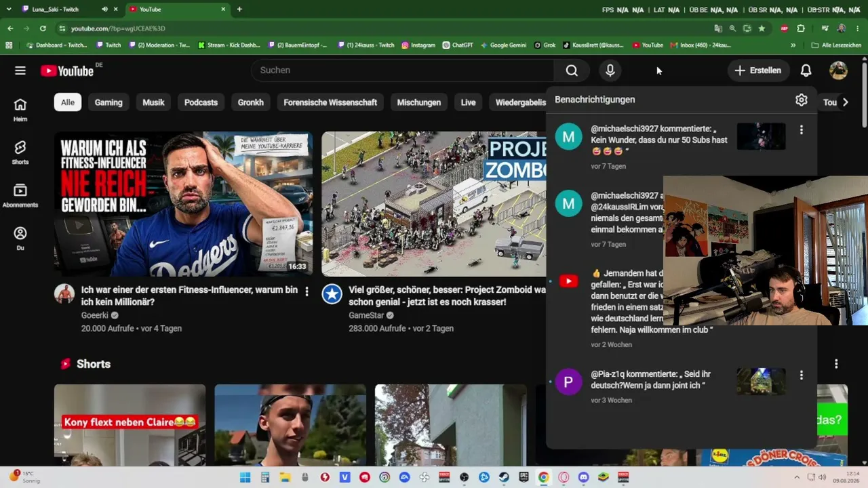Open the media controls icon in toolbar

[x=825, y=28]
